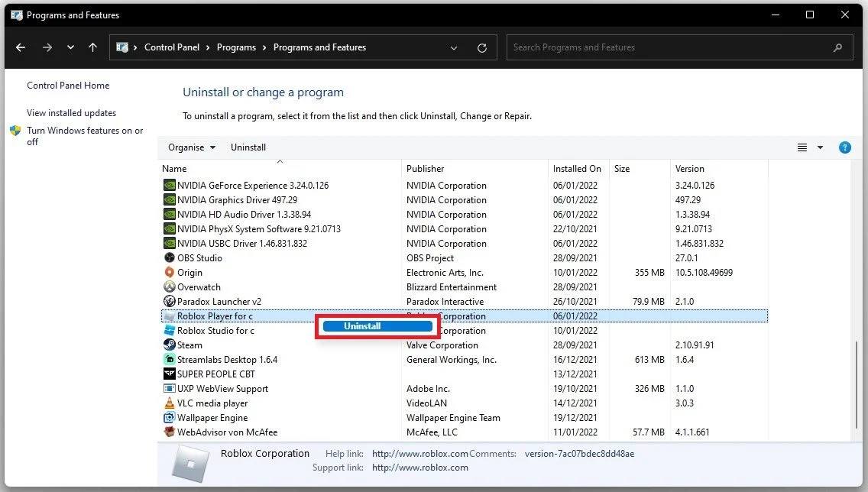
Task: Click the Refresh icon in address bar
Action: pyautogui.click(x=482, y=47)
